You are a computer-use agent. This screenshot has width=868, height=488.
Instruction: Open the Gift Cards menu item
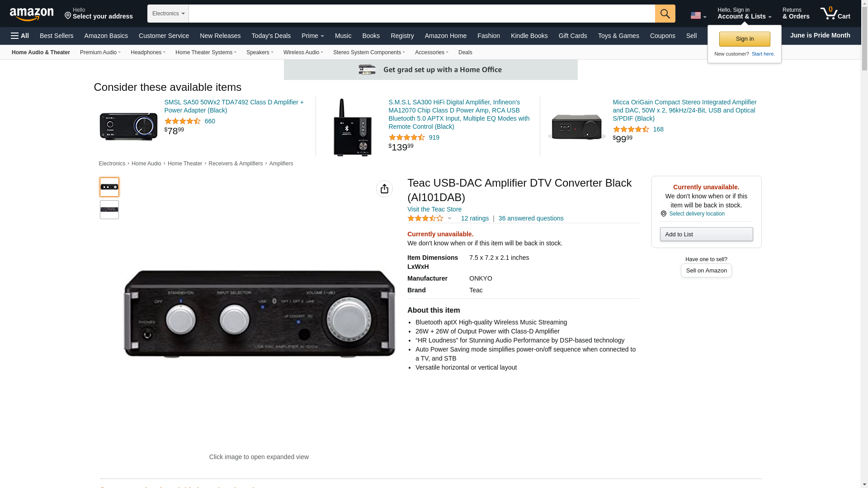(x=573, y=36)
